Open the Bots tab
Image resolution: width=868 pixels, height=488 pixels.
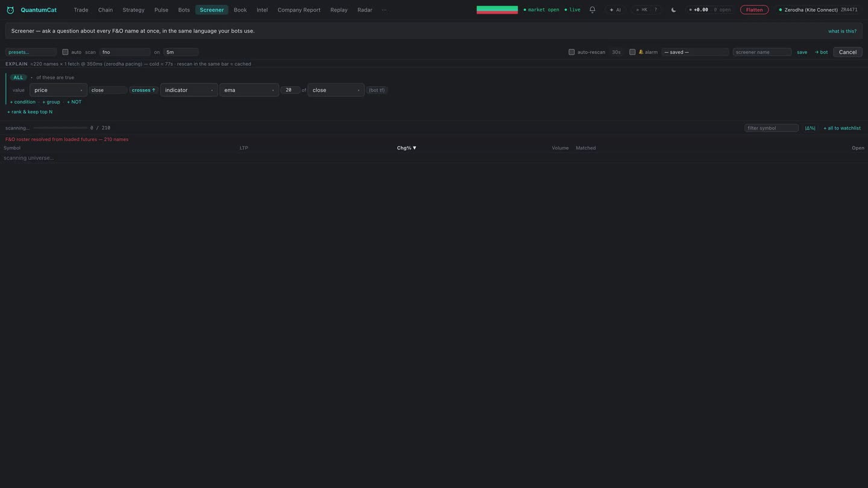coord(184,10)
